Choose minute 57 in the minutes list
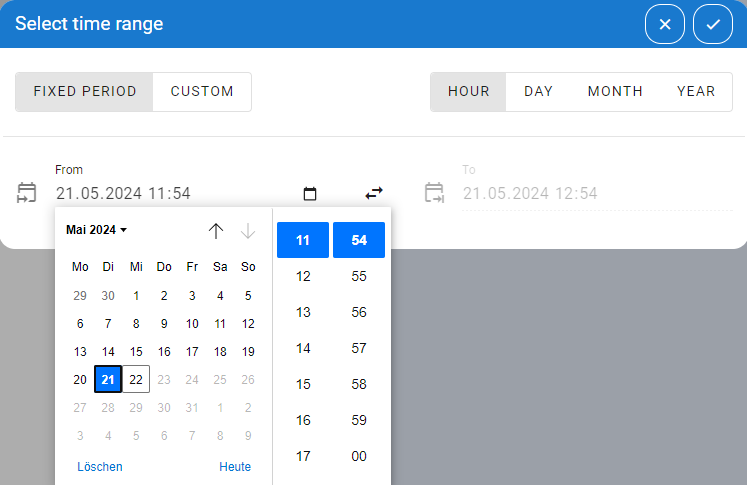 coord(359,348)
